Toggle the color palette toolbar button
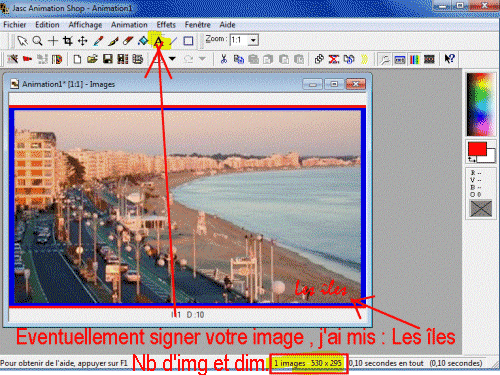This screenshot has height=375, width=500. click(x=414, y=59)
